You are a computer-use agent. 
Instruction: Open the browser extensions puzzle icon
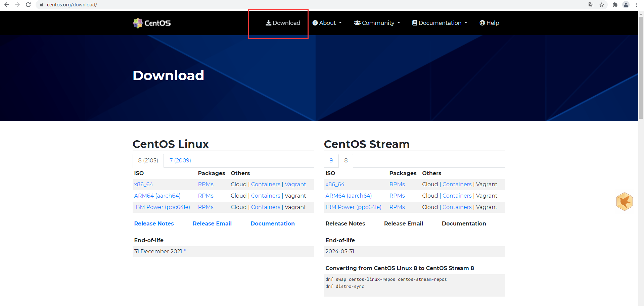click(615, 5)
